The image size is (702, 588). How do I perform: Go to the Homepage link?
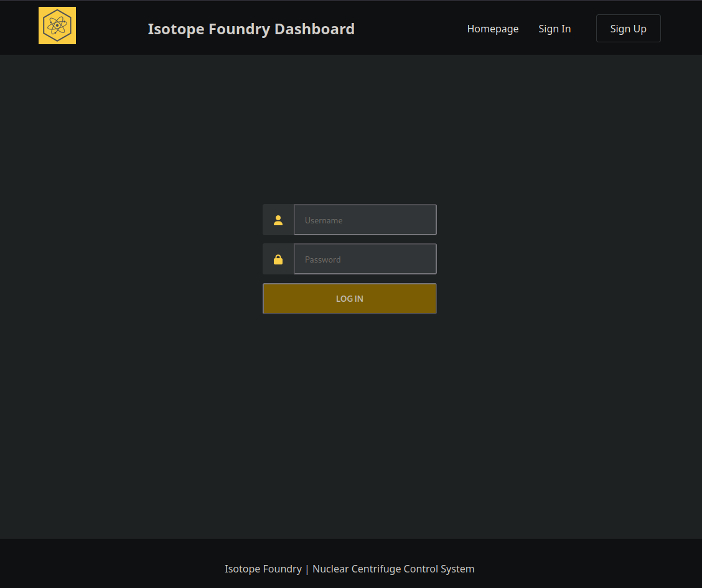(x=492, y=29)
